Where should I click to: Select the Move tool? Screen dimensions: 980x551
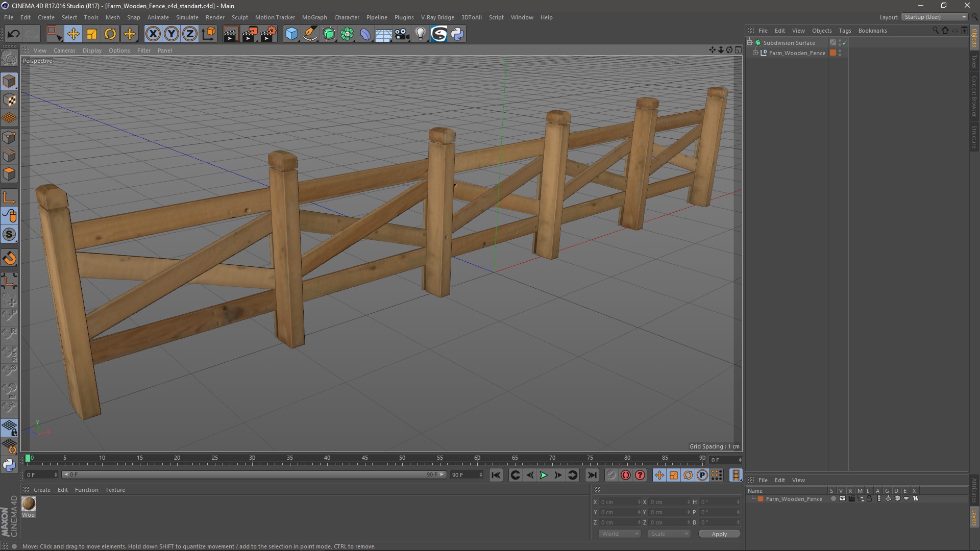(x=73, y=34)
